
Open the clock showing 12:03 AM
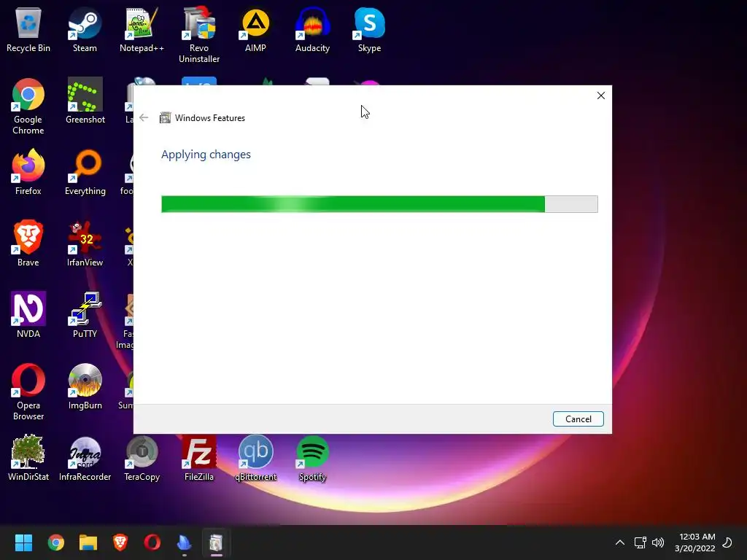(x=695, y=542)
